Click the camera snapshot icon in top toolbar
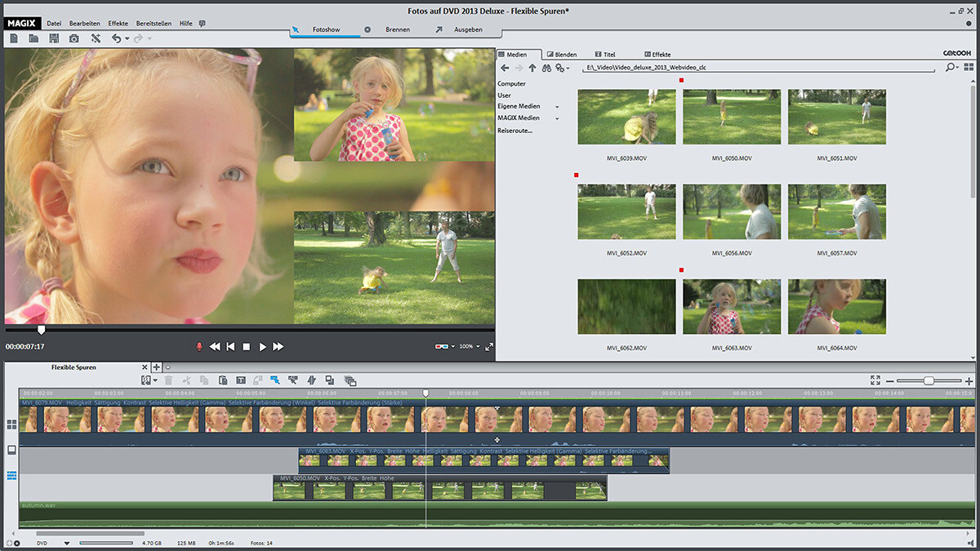 (74, 38)
